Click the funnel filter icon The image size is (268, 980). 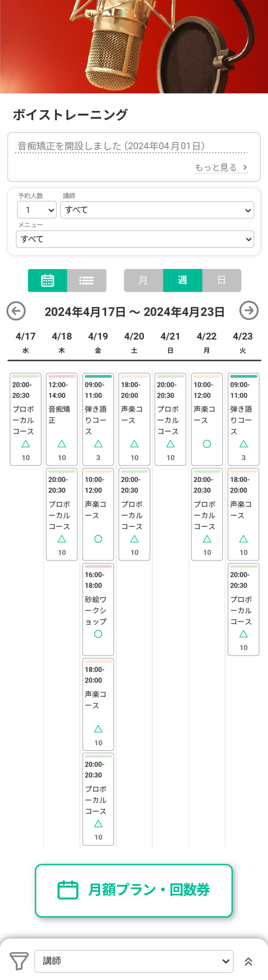[x=19, y=960]
